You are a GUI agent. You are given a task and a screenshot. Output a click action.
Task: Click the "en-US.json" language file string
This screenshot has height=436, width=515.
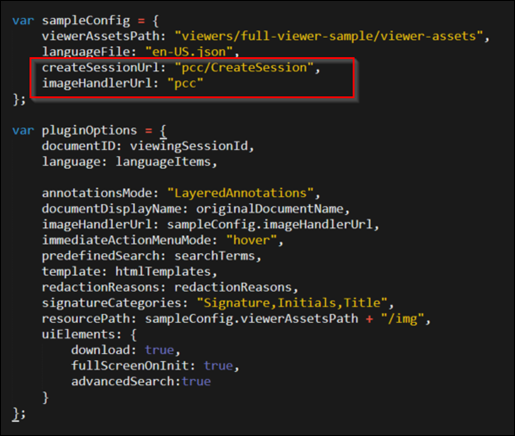pos(189,52)
